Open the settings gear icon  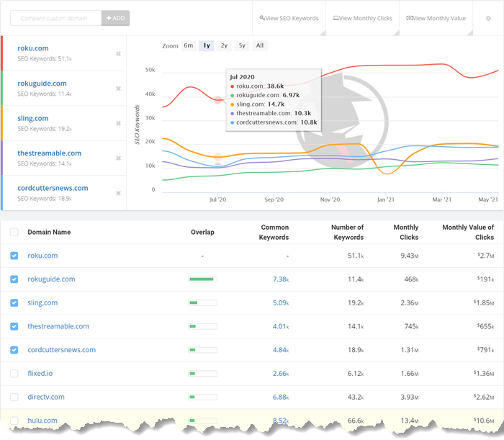[x=488, y=18]
